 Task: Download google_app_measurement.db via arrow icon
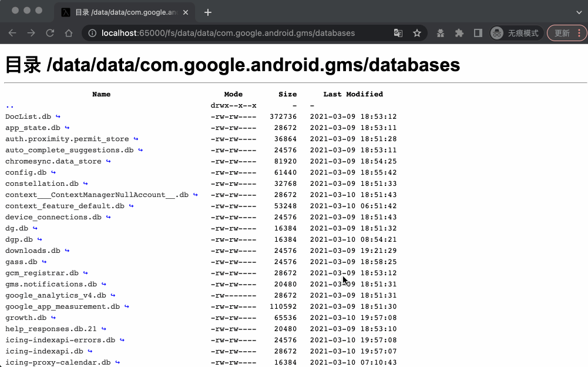coord(127,306)
